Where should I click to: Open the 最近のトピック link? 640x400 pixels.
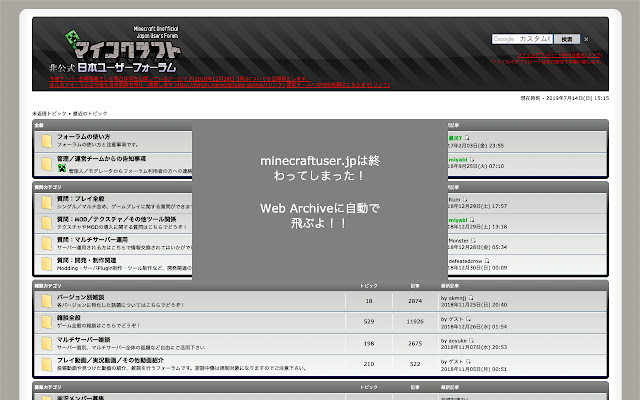(90, 113)
